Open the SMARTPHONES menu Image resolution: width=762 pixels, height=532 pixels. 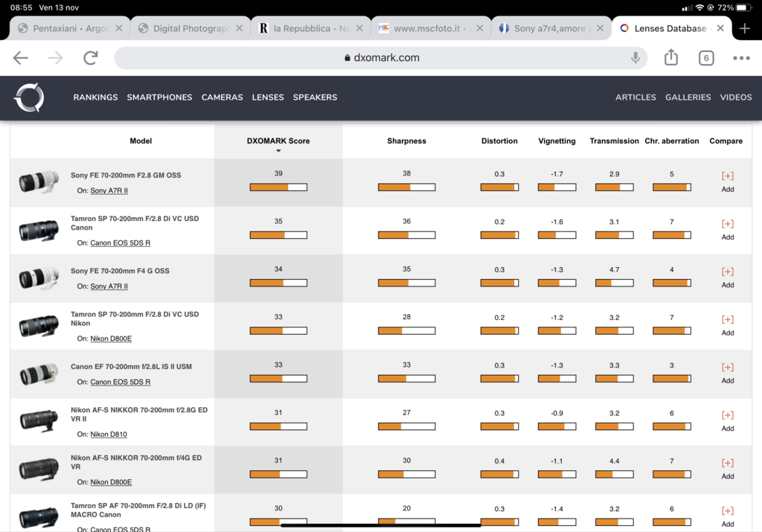click(x=159, y=97)
